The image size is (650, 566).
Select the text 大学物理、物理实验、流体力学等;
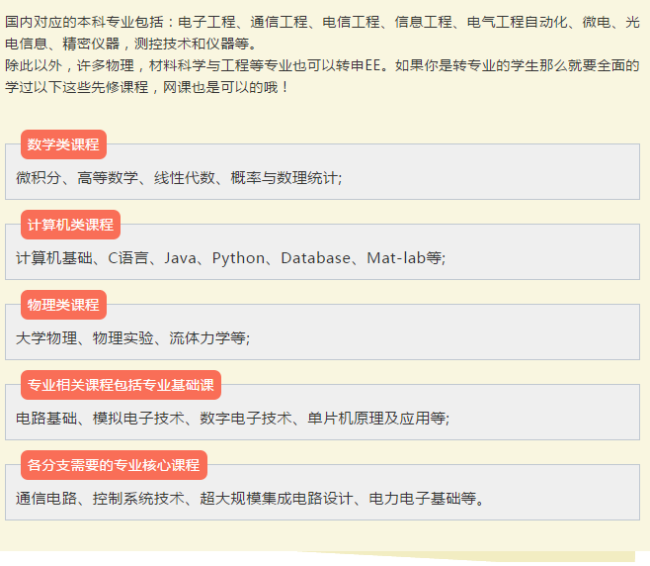tap(133, 338)
